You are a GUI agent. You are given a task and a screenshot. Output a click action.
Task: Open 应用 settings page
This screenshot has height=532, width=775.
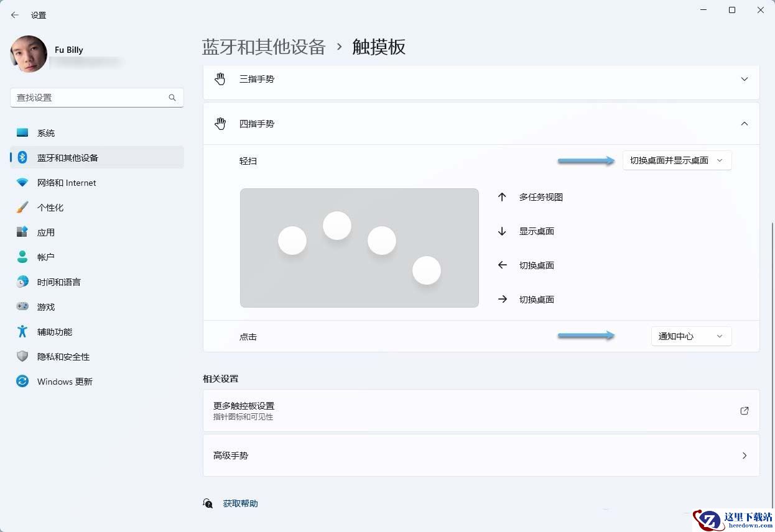point(97,232)
